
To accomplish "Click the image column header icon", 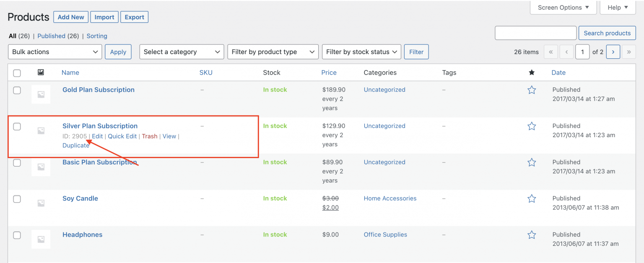I will [41, 72].
